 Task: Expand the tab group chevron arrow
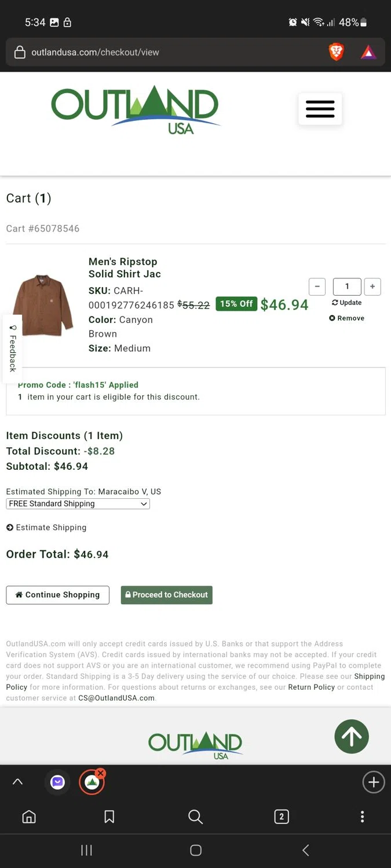[17, 782]
